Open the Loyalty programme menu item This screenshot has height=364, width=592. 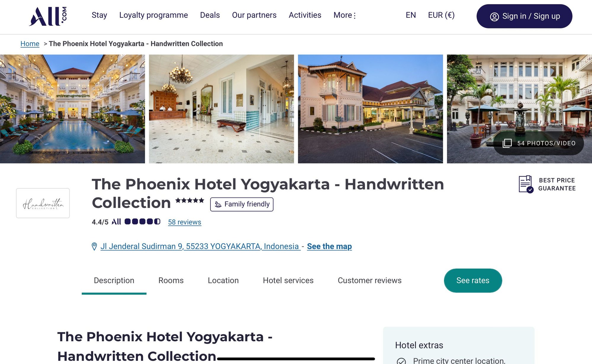[x=153, y=15]
